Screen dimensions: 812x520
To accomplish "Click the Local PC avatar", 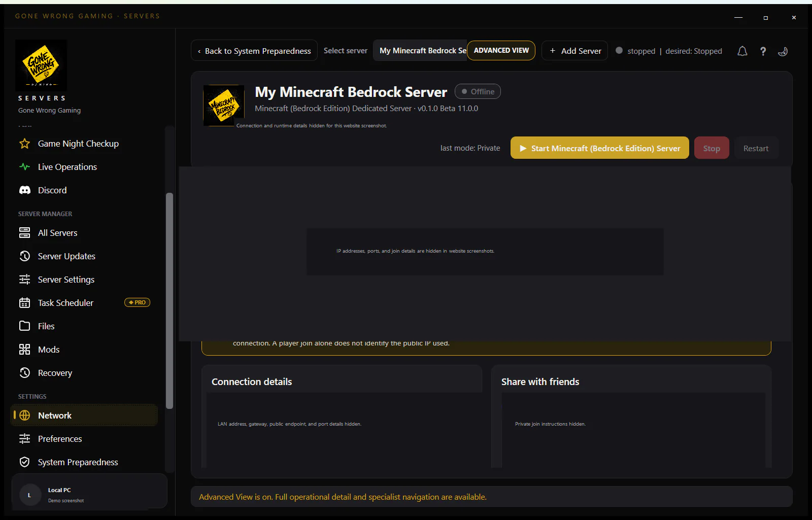I will 29,495.
